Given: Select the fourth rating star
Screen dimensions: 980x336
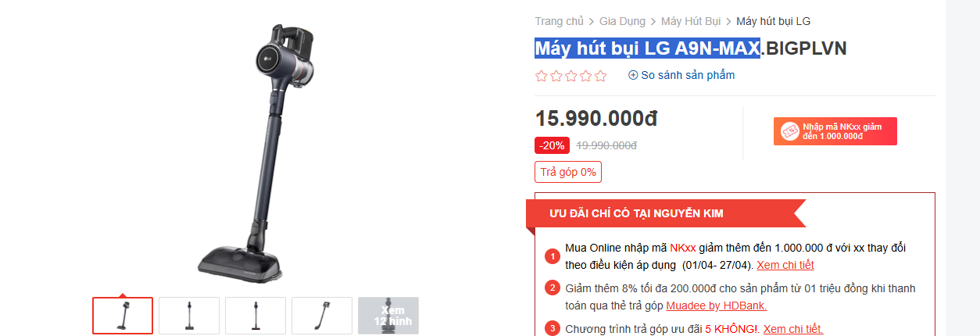Looking at the screenshot, I should [x=585, y=76].
